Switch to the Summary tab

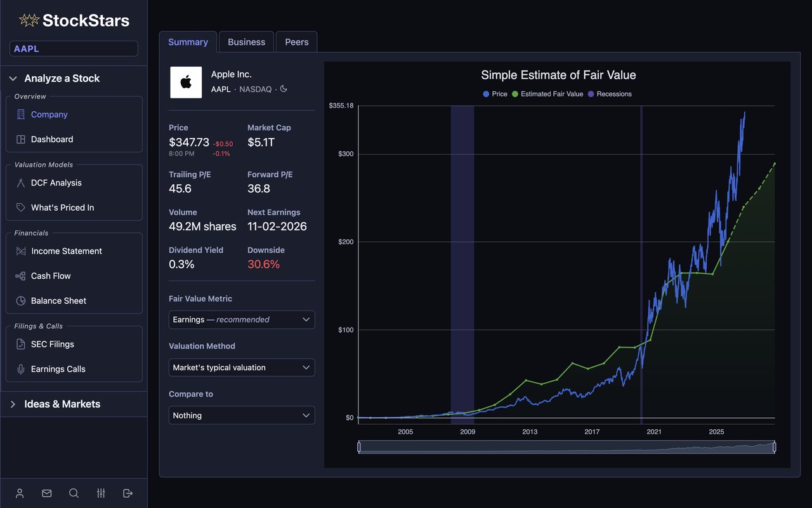188,42
